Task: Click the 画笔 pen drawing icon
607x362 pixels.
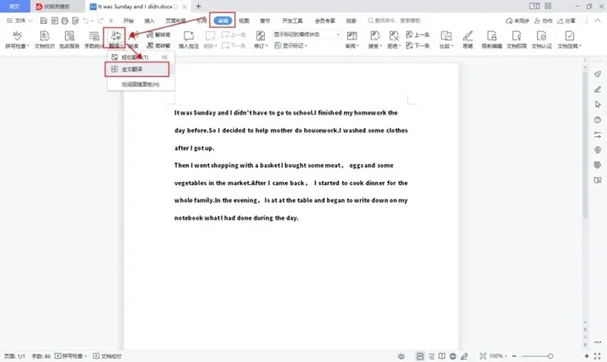Action: click(x=468, y=39)
